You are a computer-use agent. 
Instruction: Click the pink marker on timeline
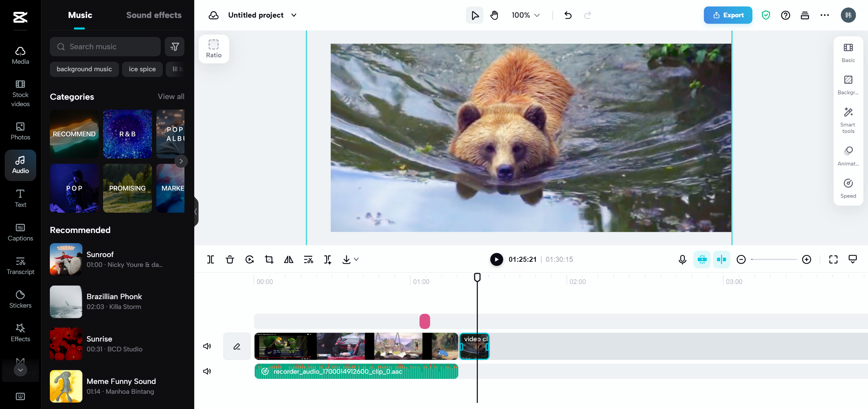425,321
